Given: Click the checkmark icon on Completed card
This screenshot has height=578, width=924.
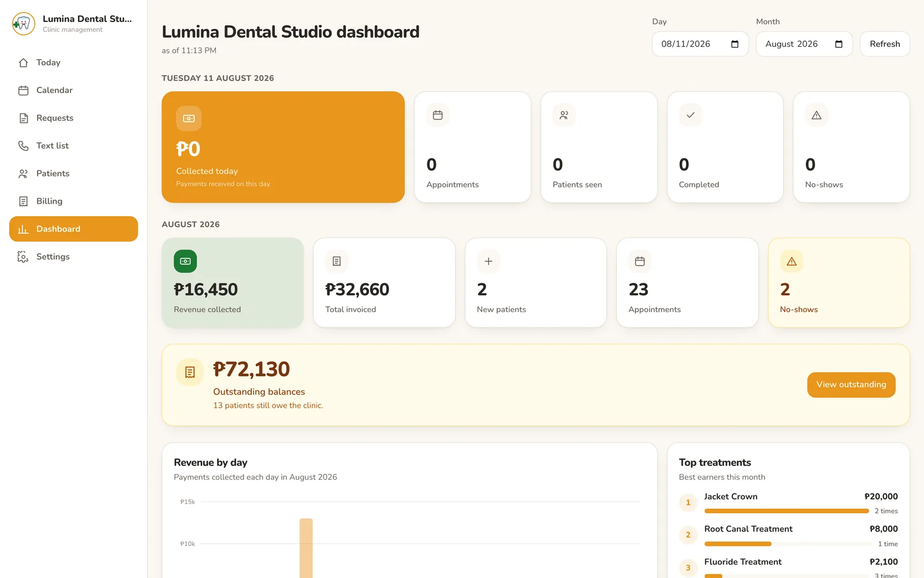Looking at the screenshot, I should pyautogui.click(x=691, y=115).
